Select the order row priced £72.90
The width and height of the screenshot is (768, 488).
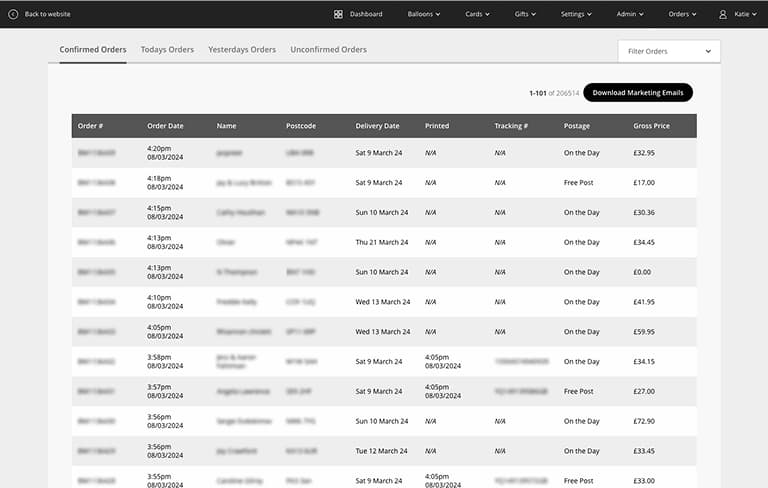(x=384, y=421)
